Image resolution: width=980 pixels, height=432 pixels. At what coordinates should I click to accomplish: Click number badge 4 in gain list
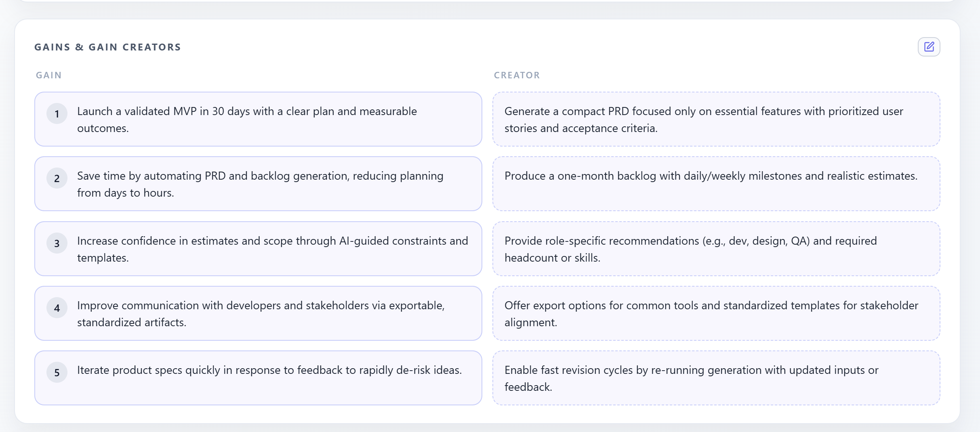tap(57, 308)
